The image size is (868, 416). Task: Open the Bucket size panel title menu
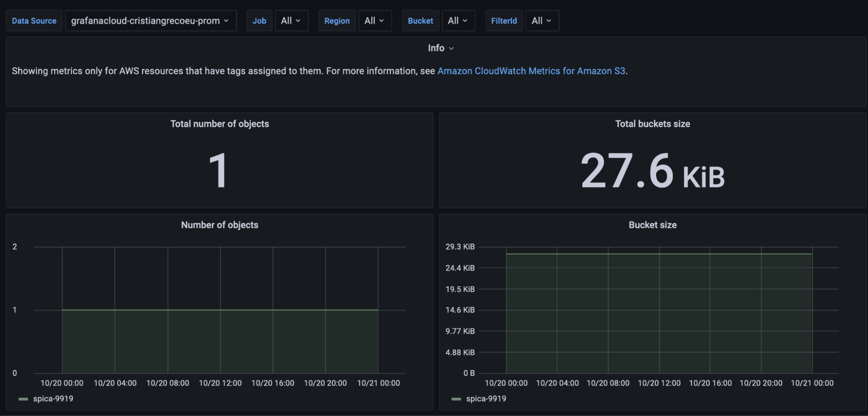pyautogui.click(x=652, y=225)
